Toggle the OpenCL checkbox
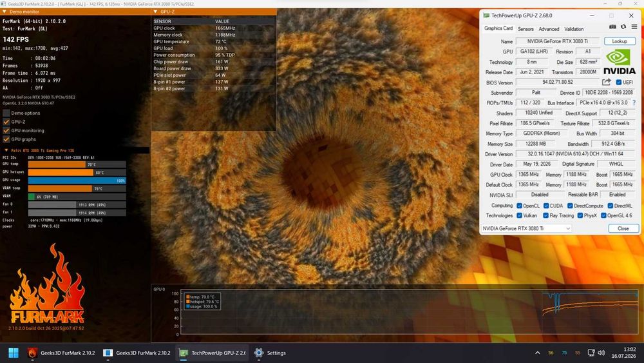 pyautogui.click(x=519, y=206)
